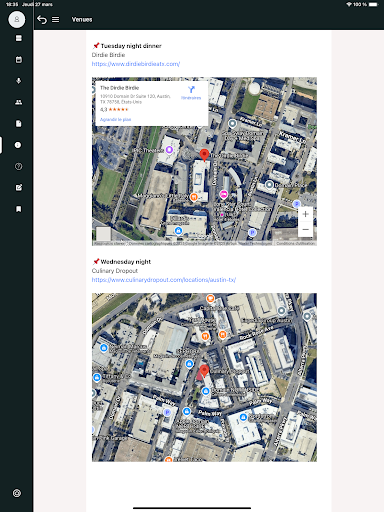The image size is (384, 512).
Task: Click the Wednesday night satellite map
Action: click(x=204, y=377)
